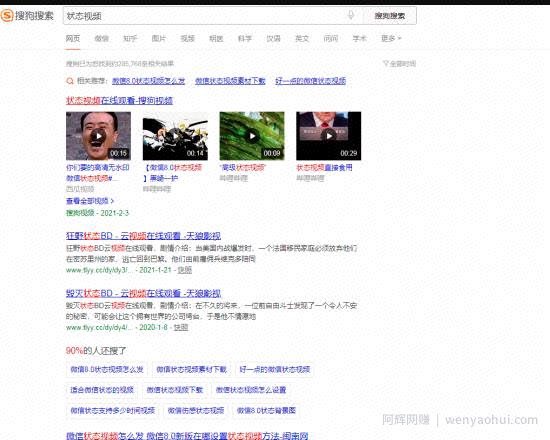Open video title 高级状态视频
This screenshot has height=440, width=550.
pyautogui.click(x=243, y=168)
